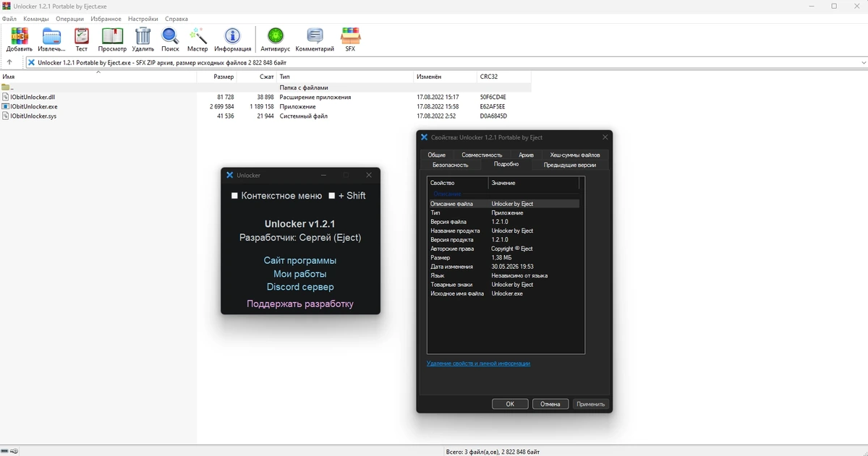Image resolution: width=868 pixels, height=456 pixels.
Task: Select the Дата изменения property row
Action: pos(503,267)
